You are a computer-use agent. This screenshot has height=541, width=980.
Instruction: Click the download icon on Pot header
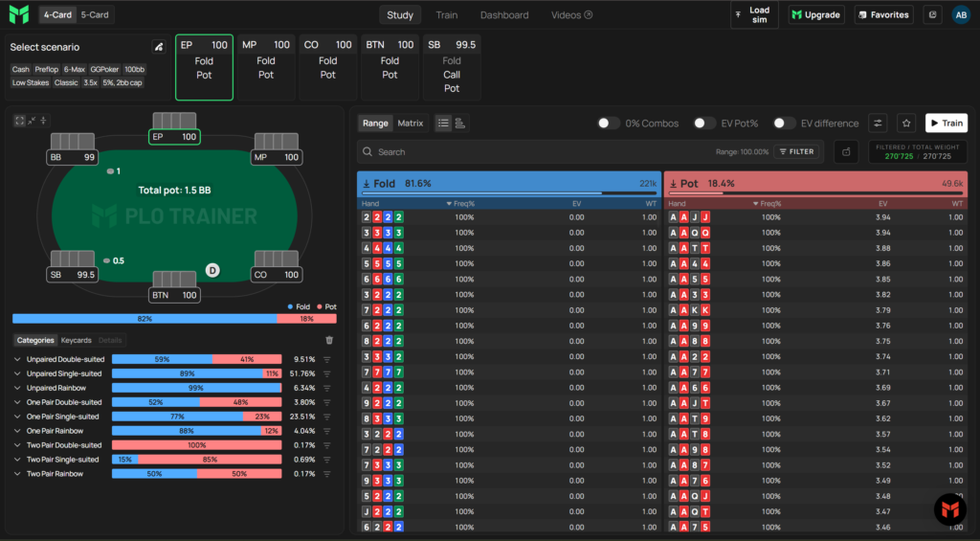(x=673, y=184)
